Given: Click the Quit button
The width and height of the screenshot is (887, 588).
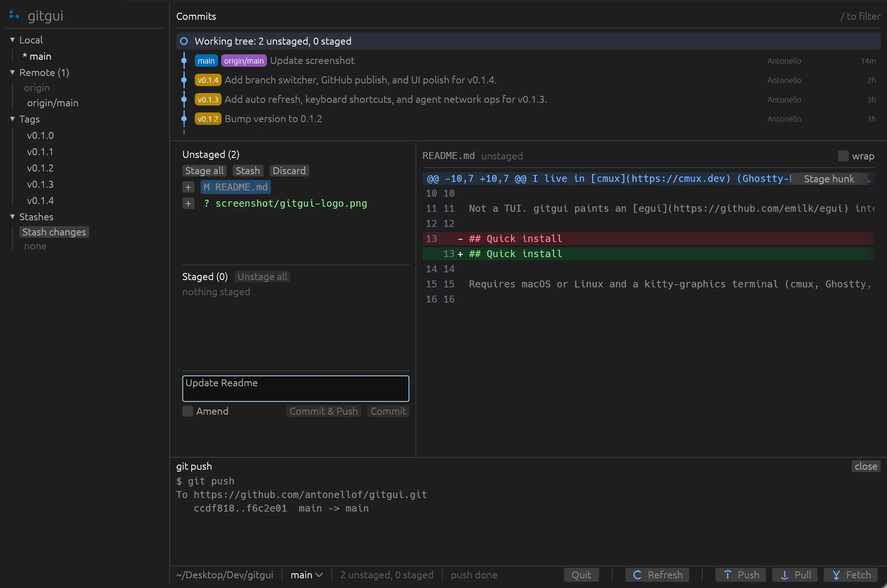Looking at the screenshot, I should click(x=581, y=575).
